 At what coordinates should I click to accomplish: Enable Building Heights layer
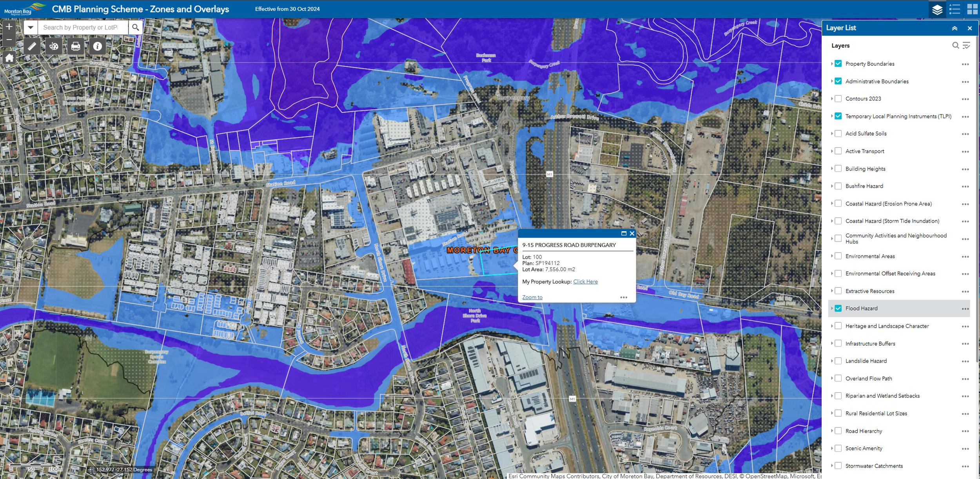click(838, 169)
